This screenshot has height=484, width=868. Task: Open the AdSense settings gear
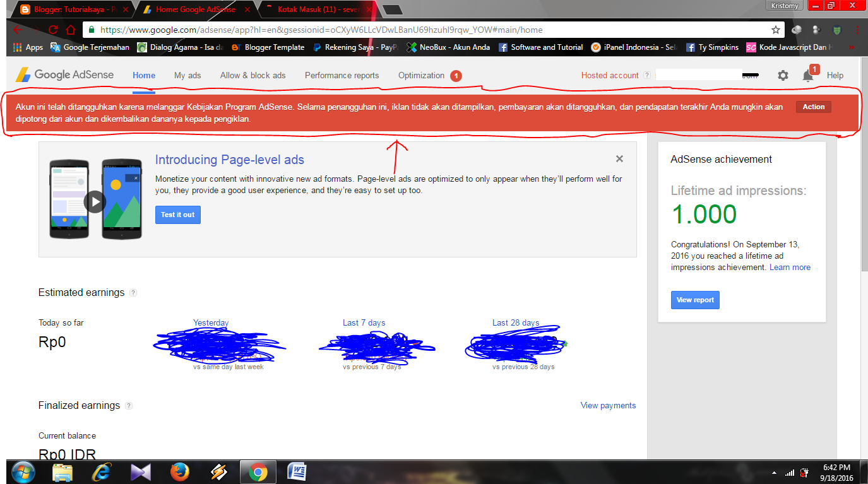click(x=783, y=75)
